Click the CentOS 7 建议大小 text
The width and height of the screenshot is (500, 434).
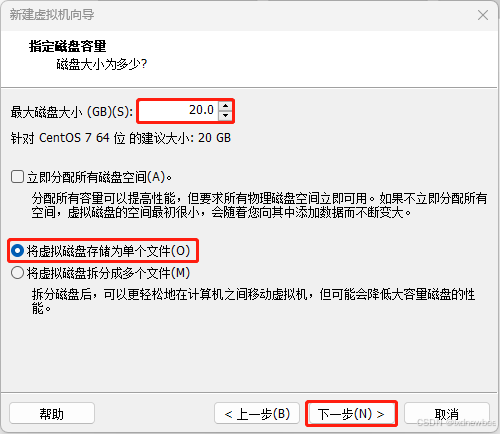(x=121, y=138)
